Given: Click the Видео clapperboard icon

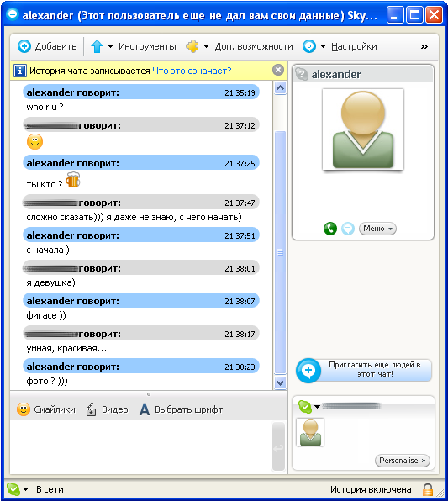Looking at the screenshot, I should click(91, 409).
